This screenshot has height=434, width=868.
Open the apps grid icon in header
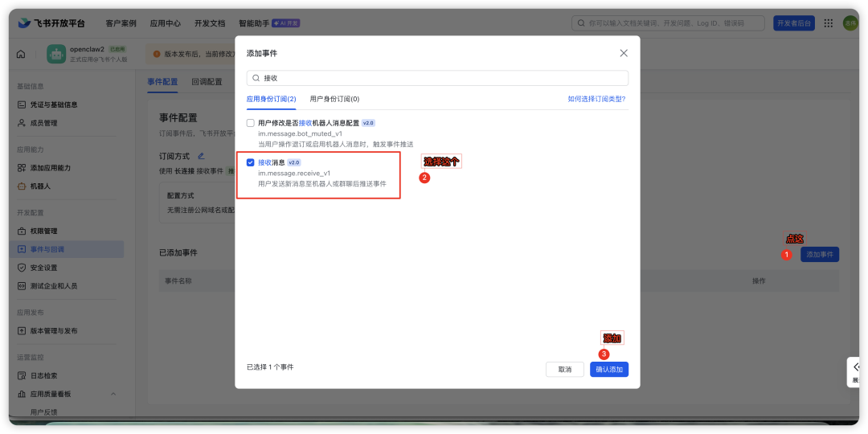pos(828,23)
